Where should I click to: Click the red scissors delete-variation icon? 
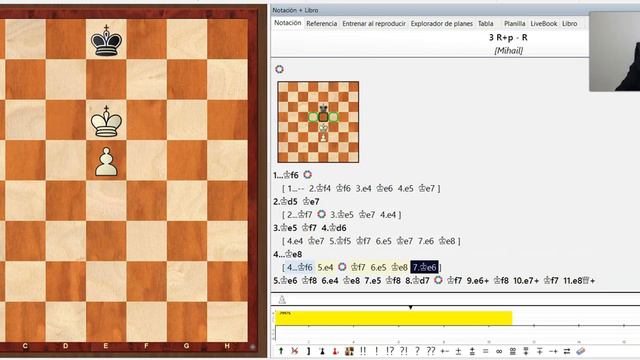tap(294, 351)
